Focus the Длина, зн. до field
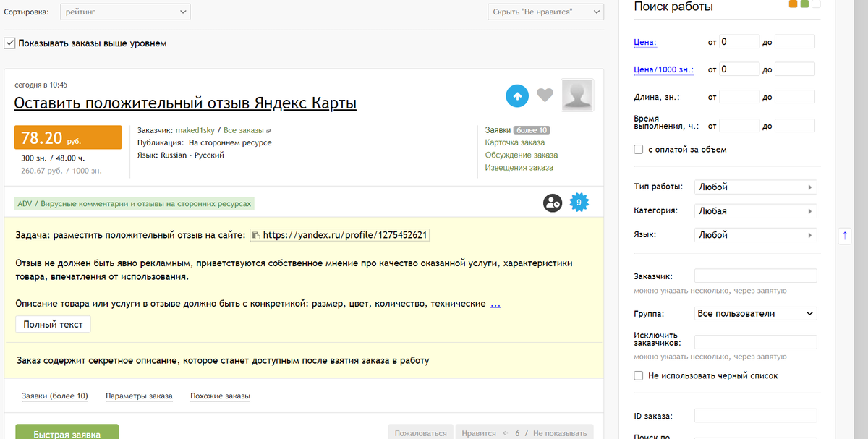The image size is (868, 439). 795,97
